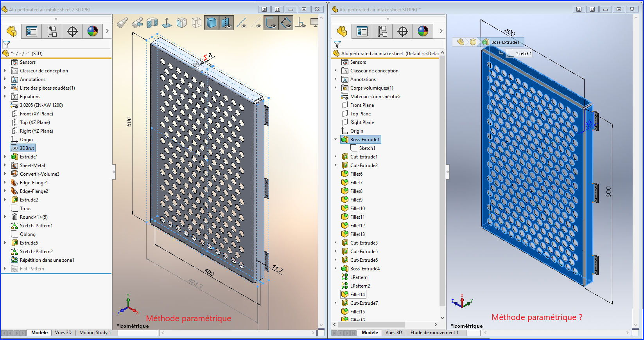Switch to Vues 3D tab in left window

63,333
